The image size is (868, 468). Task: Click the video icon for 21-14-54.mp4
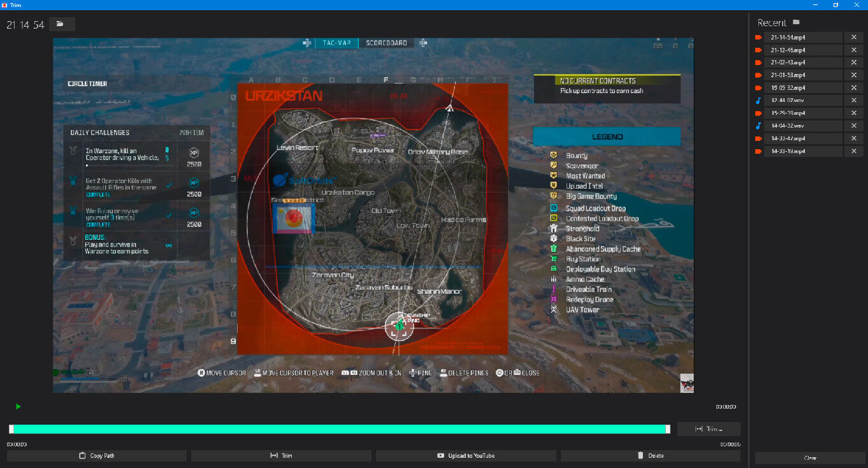tap(758, 37)
